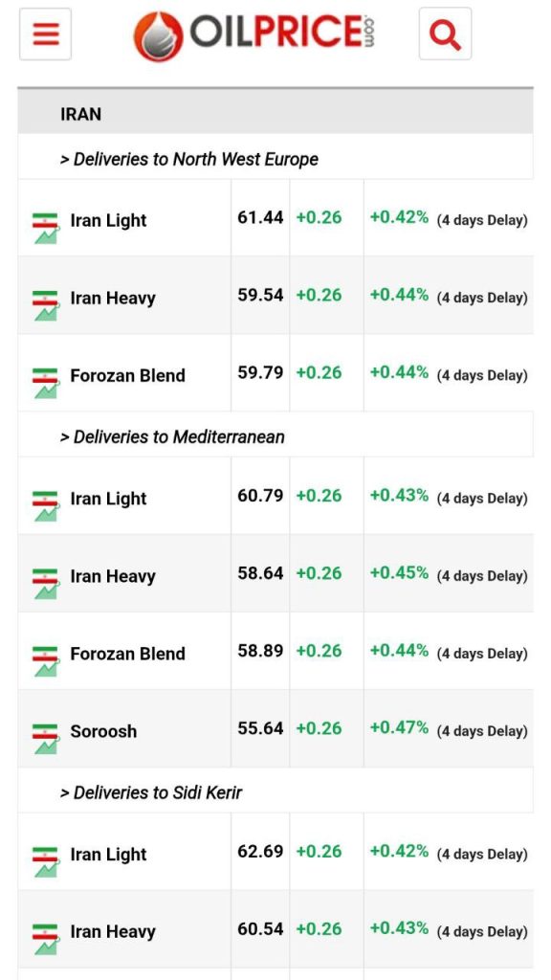Click the +0.47% change for Soroosh
Image resolution: width=551 pixels, height=980 pixels.
click(399, 727)
